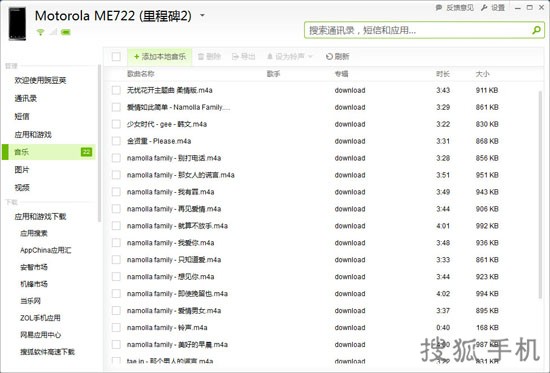Check the box for Please.m4a song
550x373 pixels.
click(x=116, y=141)
